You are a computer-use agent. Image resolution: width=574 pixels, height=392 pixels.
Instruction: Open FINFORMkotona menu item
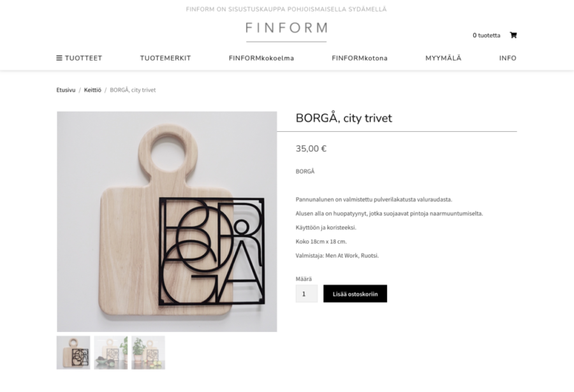pyautogui.click(x=360, y=58)
